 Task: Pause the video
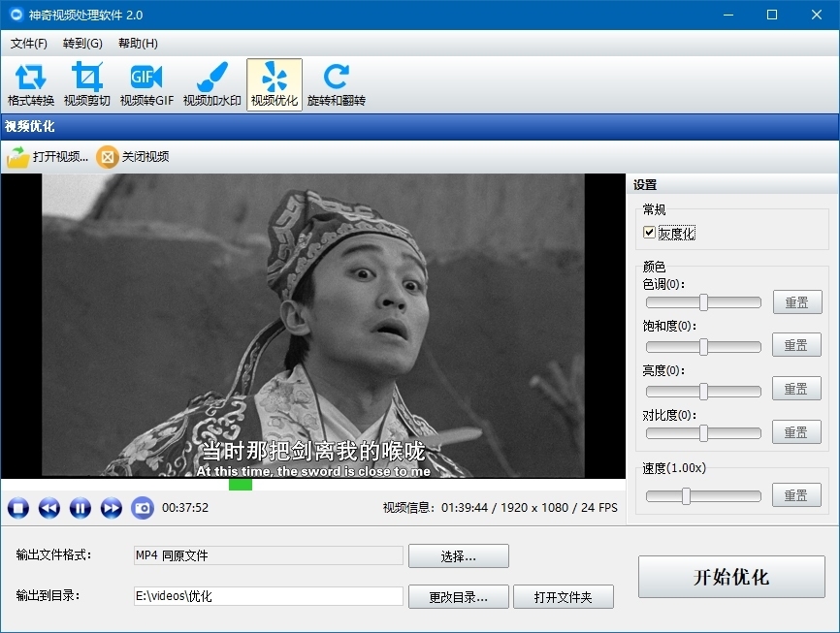[x=81, y=508]
